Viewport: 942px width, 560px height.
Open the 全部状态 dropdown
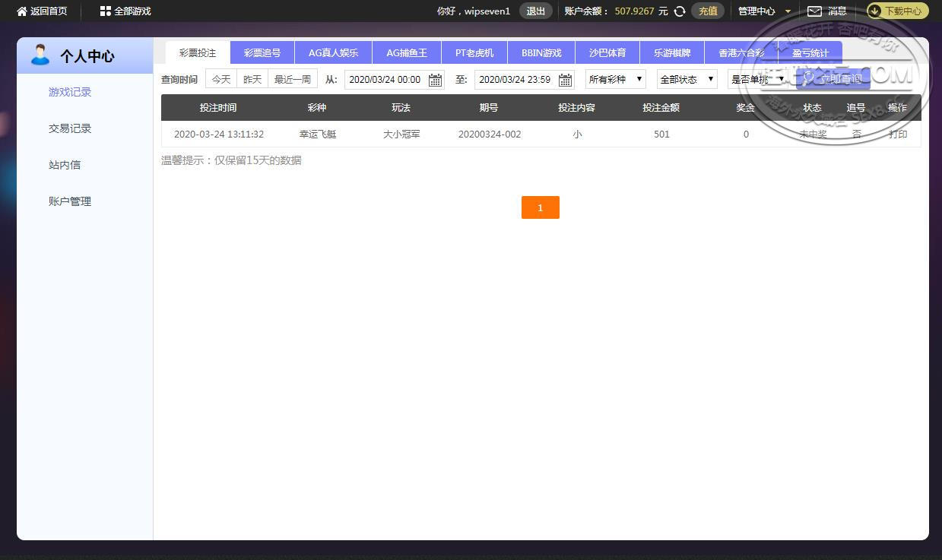tap(687, 79)
